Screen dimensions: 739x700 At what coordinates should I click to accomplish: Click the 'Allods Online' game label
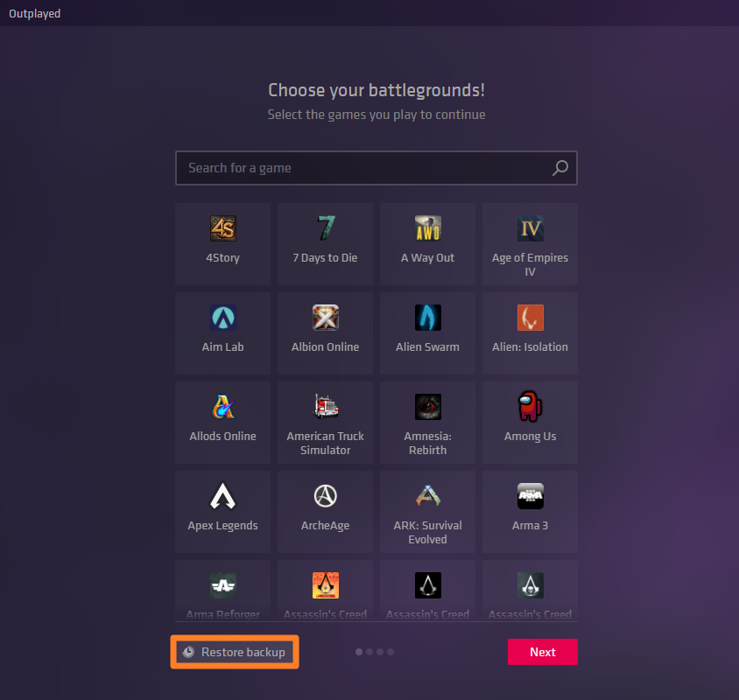(223, 437)
